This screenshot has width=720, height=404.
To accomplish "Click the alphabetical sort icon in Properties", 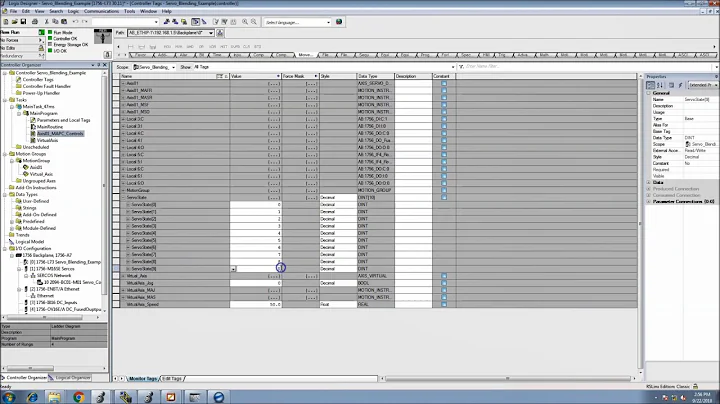I will (x=660, y=85).
